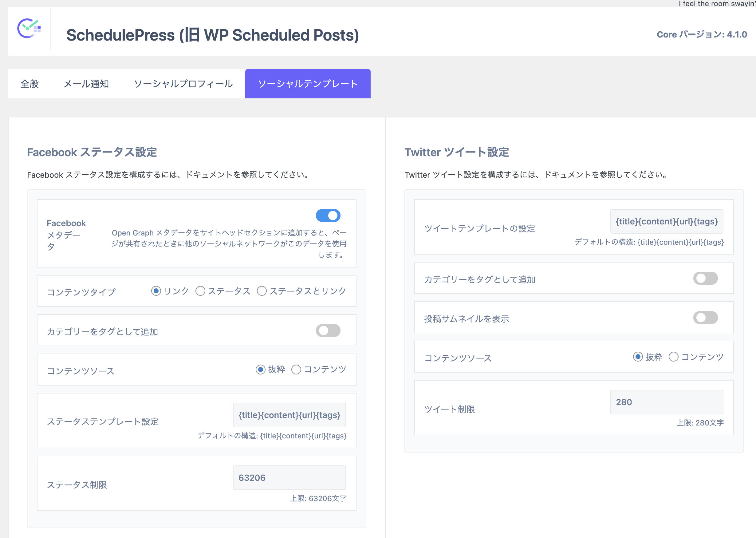The height and width of the screenshot is (538, 756).
Task: Click the コンテンツタイプ label
Action: pyautogui.click(x=81, y=292)
